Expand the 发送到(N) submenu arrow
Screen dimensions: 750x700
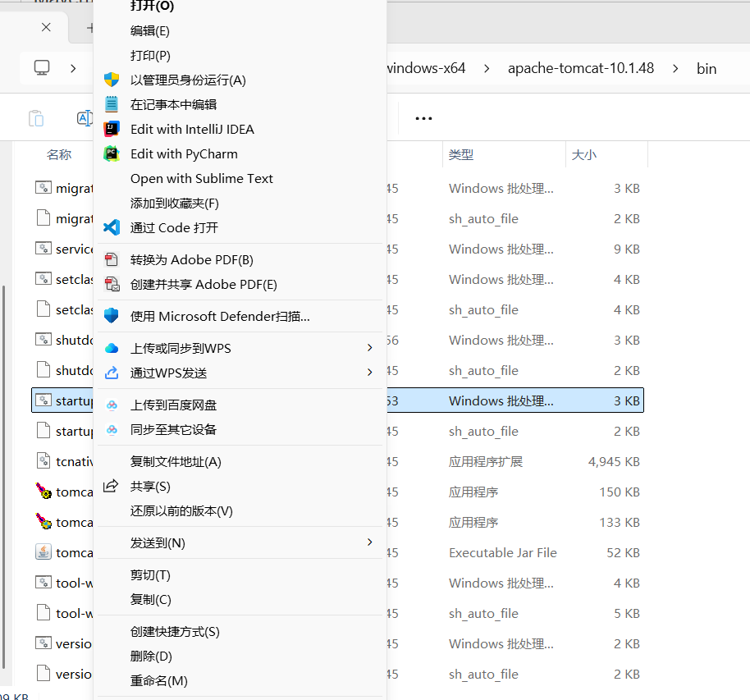coord(370,542)
